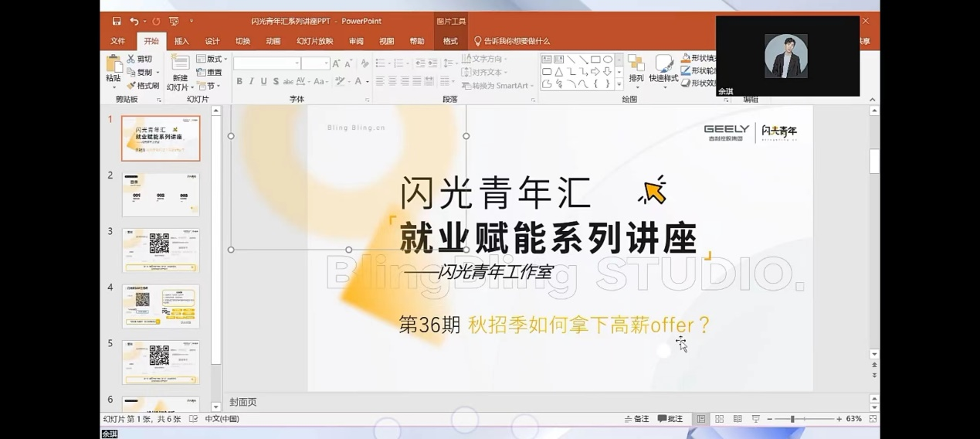This screenshot has height=439, width=980.
Task: Click the font size combo box
Action: click(x=316, y=63)
